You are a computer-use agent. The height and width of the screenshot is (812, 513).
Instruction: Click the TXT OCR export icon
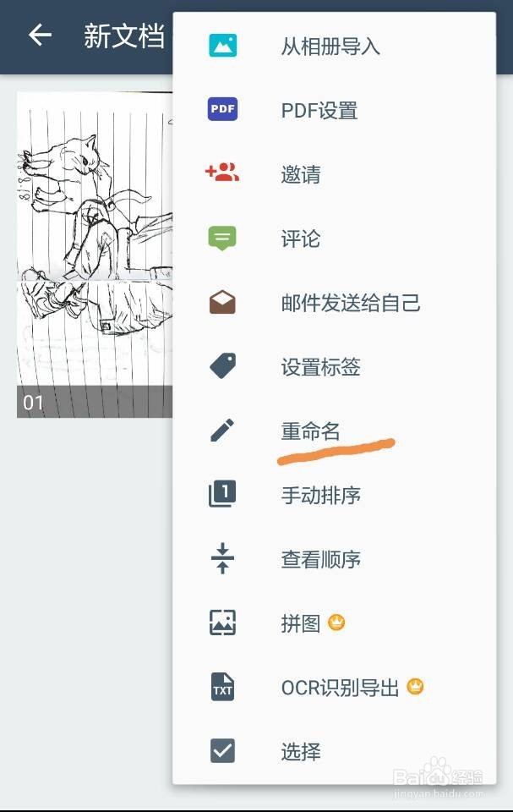click(222, 687)
